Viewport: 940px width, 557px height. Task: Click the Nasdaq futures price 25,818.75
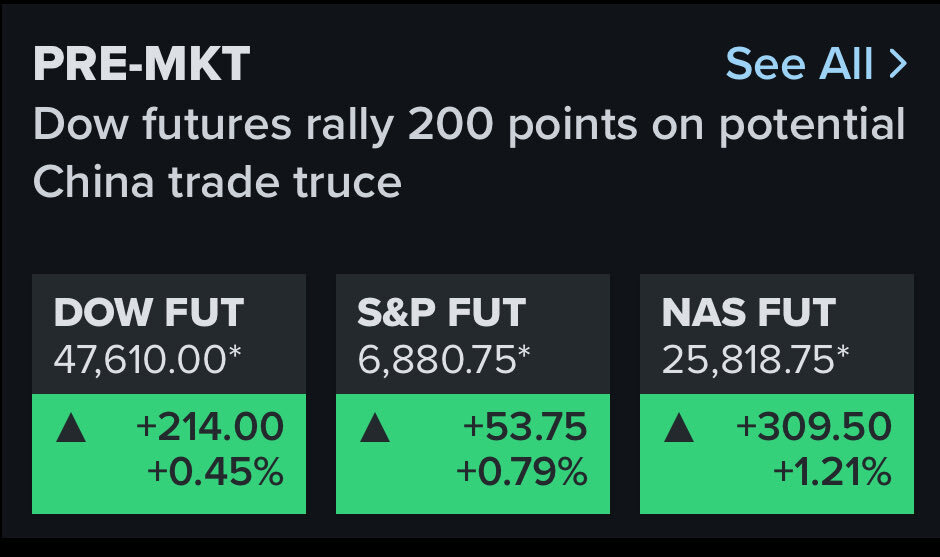tap(755, 359)
